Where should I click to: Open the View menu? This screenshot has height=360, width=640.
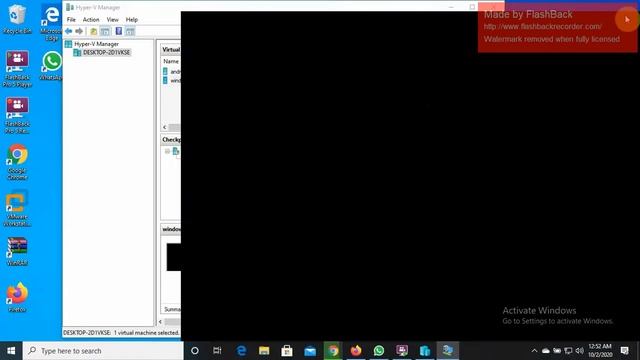point(112,20)
